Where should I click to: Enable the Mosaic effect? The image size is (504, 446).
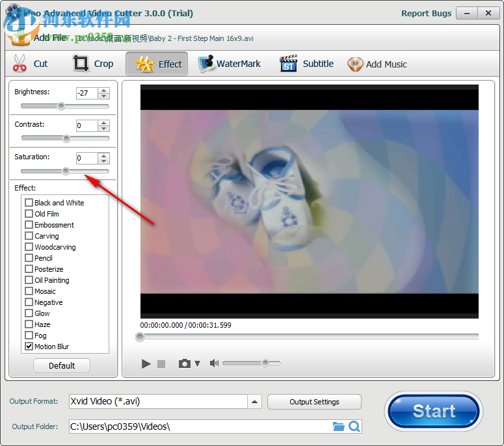[29, 291]
